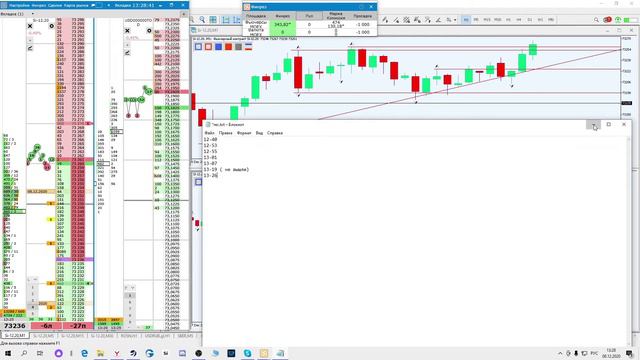Click the chart-drawing icon in USD order-book panel
This screenshot has height=360, width=640.
(x=128, y=53)
